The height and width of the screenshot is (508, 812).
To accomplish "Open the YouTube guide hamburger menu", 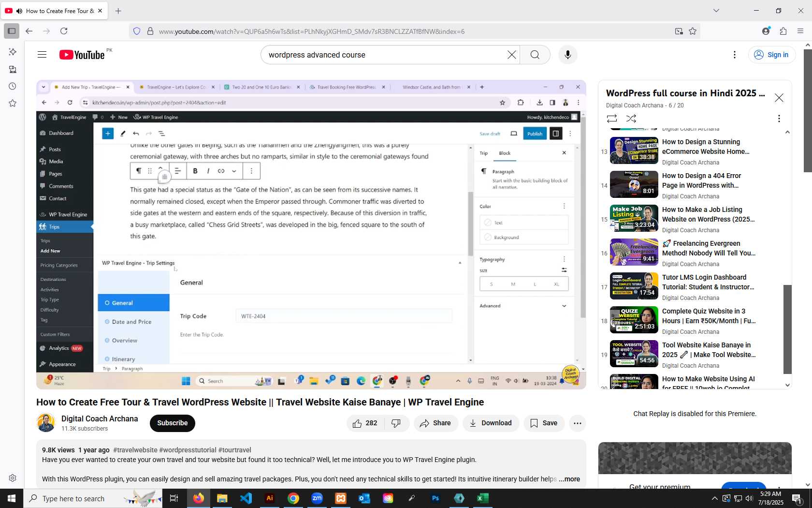I will click(x=42, y=55).
